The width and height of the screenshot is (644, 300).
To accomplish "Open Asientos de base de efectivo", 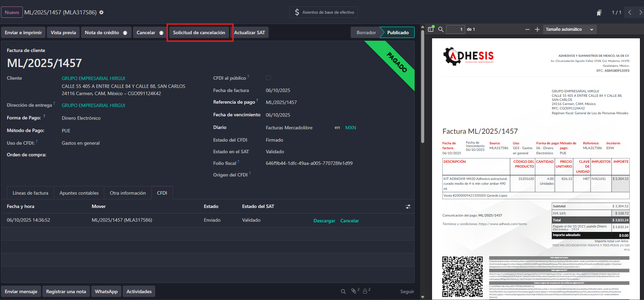I will (x=323, y=12).
